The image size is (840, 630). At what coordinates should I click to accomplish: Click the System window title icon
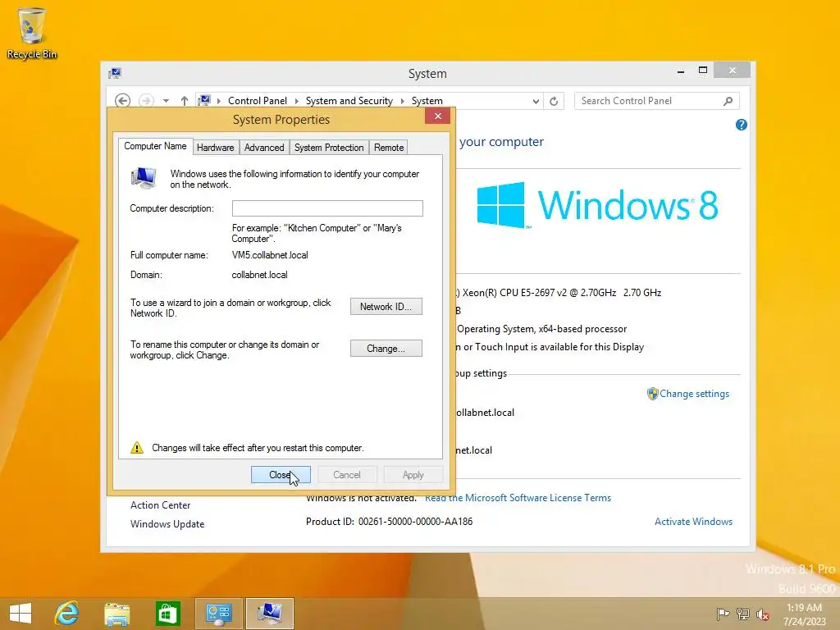pyautogui.click(x=115, y=73)
